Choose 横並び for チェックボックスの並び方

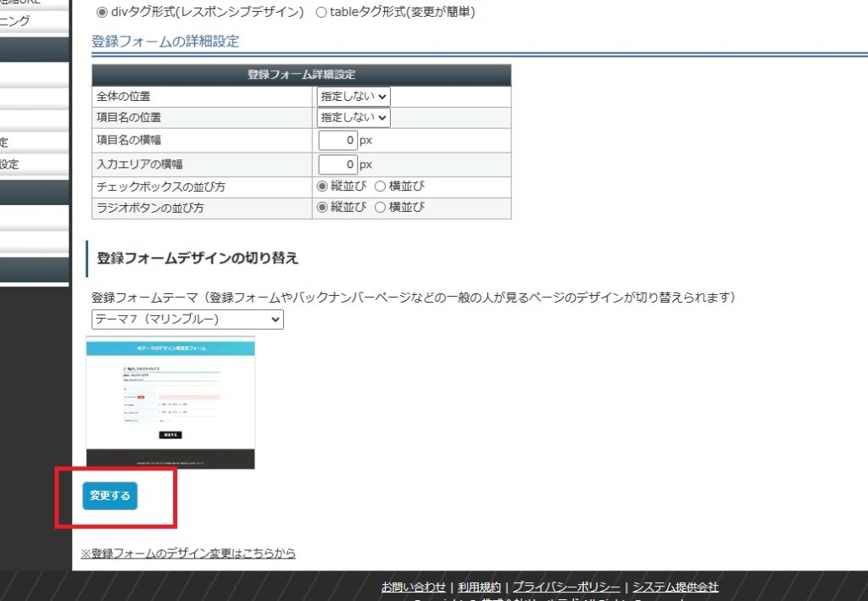380,186
